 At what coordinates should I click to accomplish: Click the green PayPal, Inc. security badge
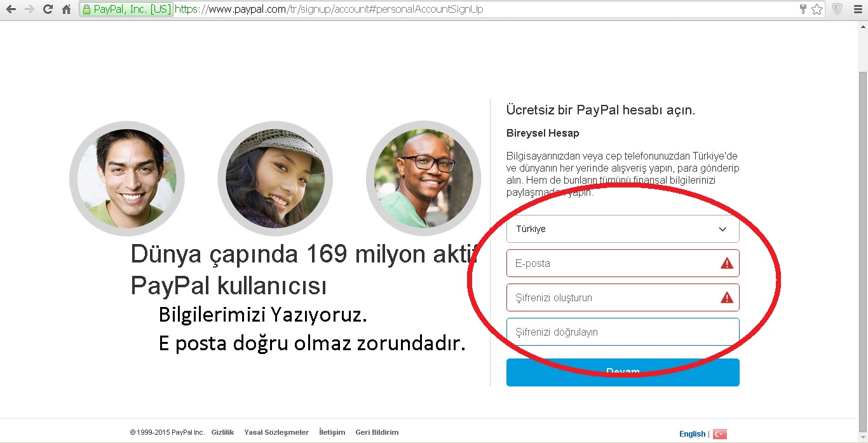126,10
